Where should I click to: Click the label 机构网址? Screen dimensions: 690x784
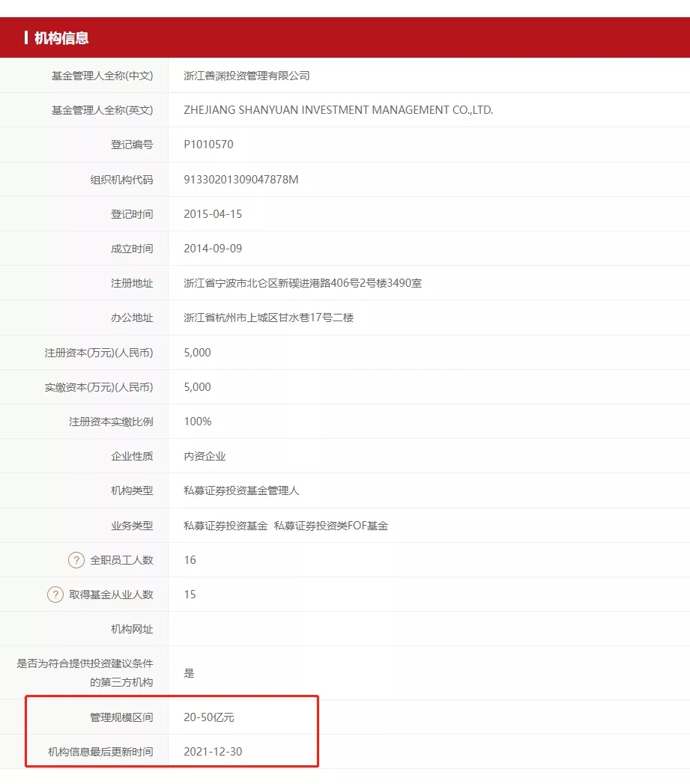coord(132,629)
